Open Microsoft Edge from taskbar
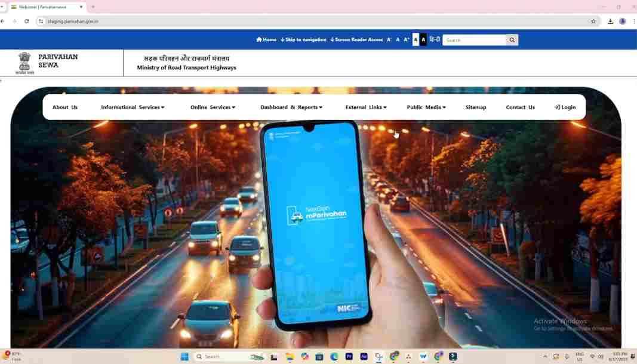Viewport: 637px width, 364px height. (x=334, y=357)
